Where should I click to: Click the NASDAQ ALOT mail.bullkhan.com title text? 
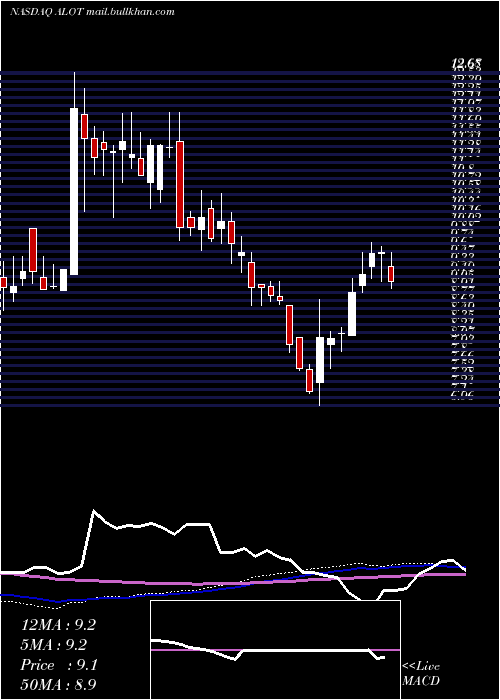(92, 12)
